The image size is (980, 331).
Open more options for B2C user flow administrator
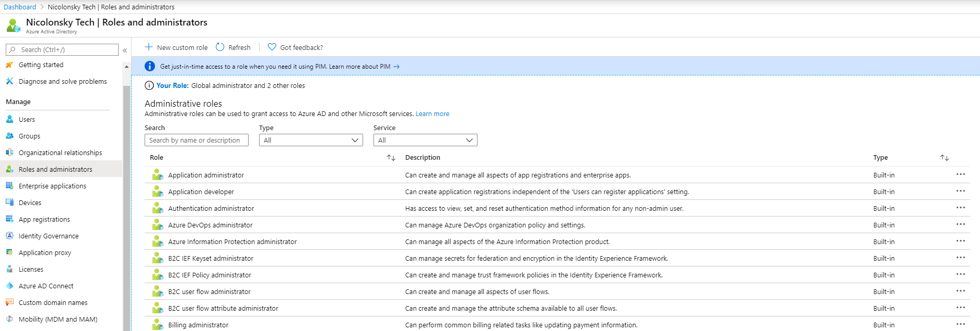(961, 291)
